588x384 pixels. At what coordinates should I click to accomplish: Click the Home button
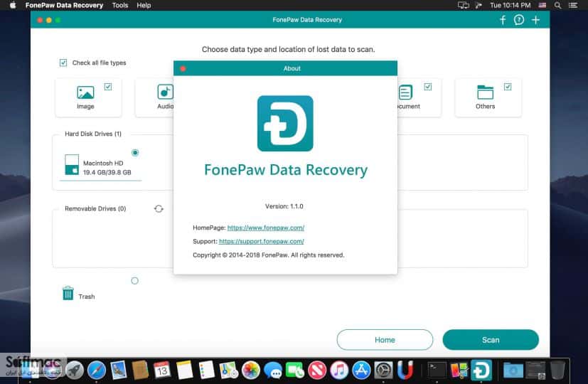(x=385, y=340)
